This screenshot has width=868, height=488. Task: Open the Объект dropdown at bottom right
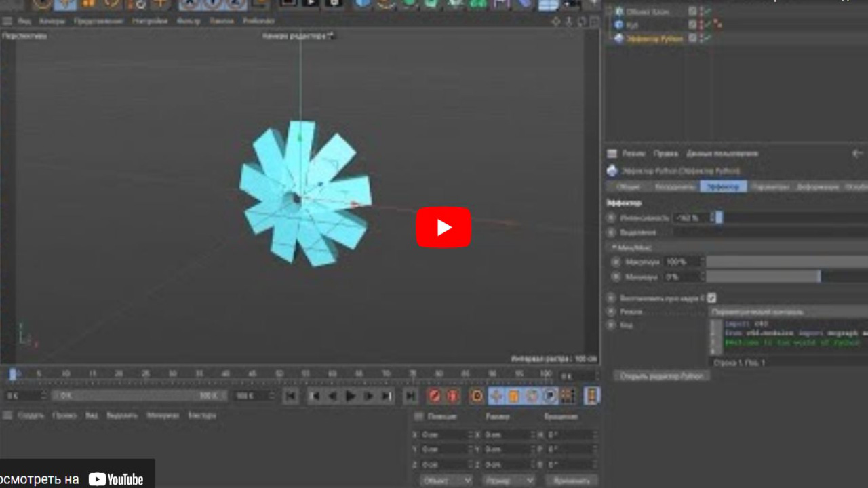tap(448, 480)
